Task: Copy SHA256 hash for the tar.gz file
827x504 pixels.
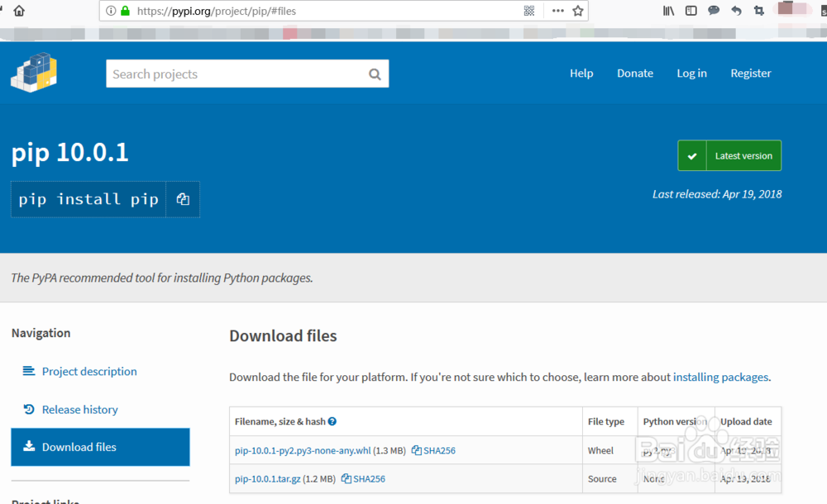Action: coord(363,478)
